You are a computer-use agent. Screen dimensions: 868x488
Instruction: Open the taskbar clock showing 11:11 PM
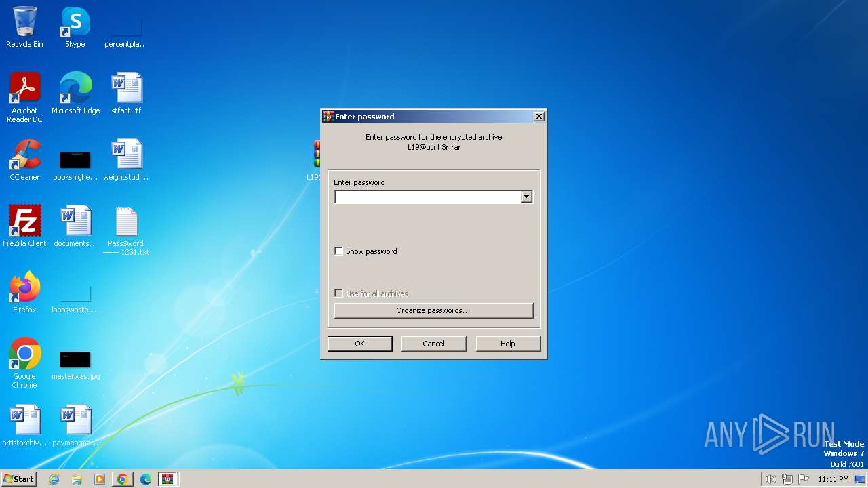point(833,479)
